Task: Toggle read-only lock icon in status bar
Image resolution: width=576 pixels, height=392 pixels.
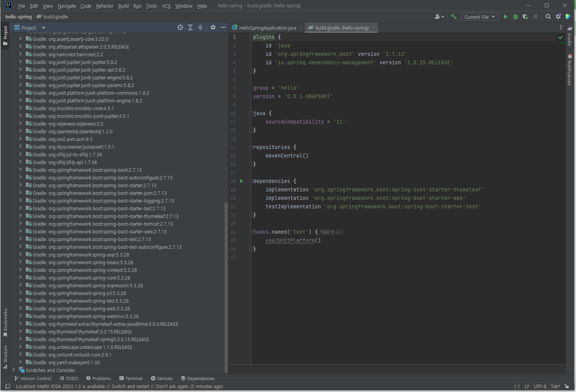Action: click(x=567, y=386)
